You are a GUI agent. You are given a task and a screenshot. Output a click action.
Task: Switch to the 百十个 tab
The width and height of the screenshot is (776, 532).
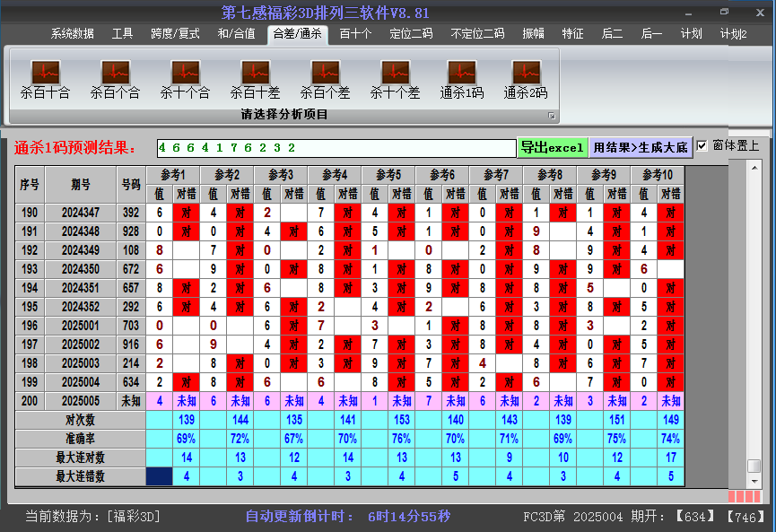tap(355, 34)
